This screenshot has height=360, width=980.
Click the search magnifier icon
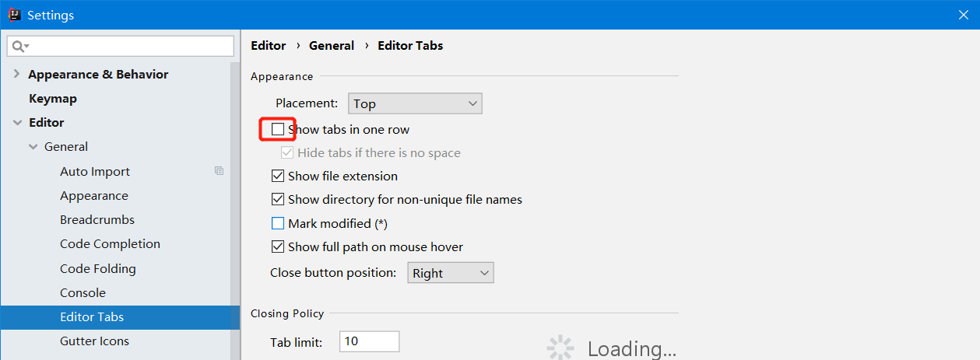point(19,47)
